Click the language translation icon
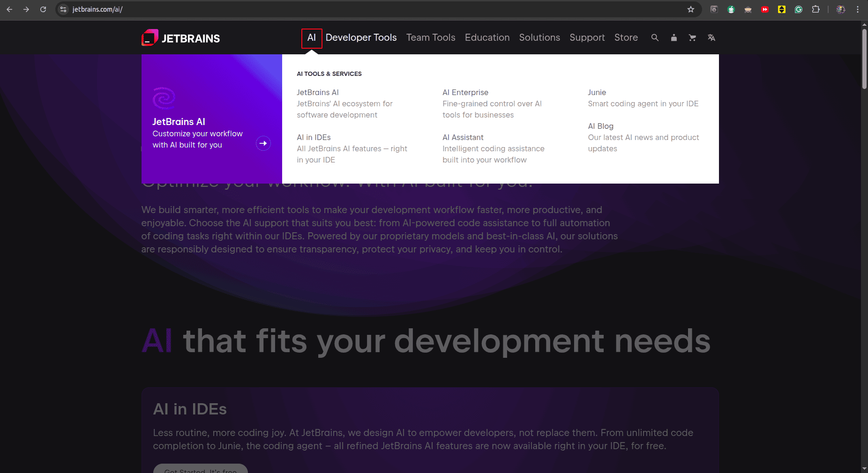This screenshot has width=868, height=473. pos(711,37)
